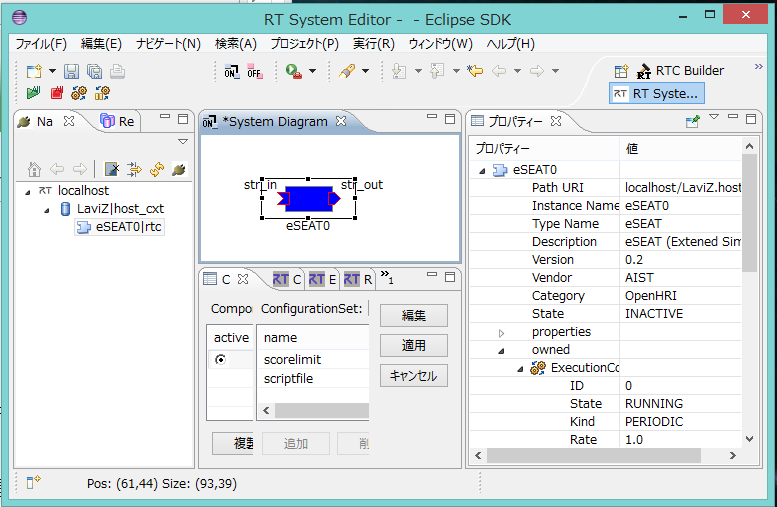The height and width of the screenshot is (507, 777).
Task: Open the 編集(E) menu
Action: (x=101, y=44)
